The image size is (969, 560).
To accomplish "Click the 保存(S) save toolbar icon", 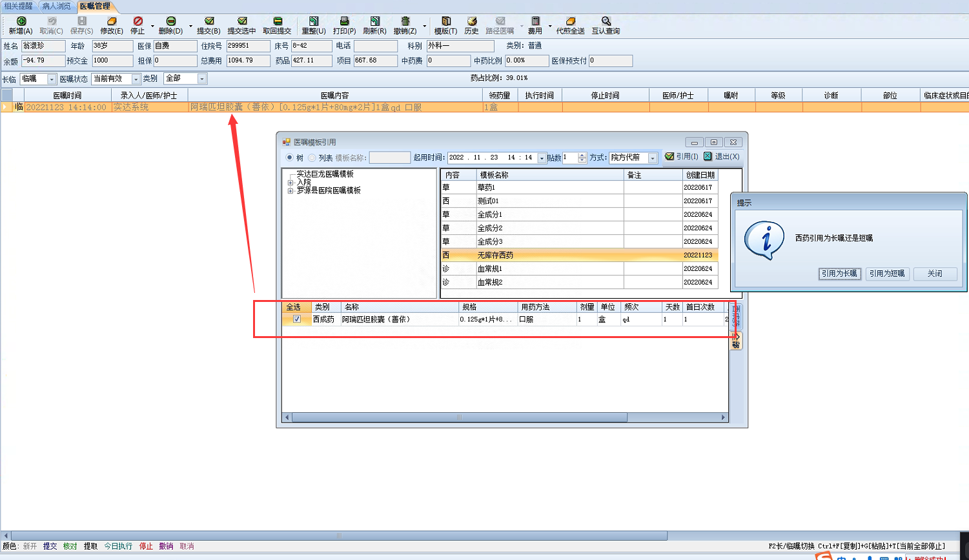I will (x=82, y=21).
